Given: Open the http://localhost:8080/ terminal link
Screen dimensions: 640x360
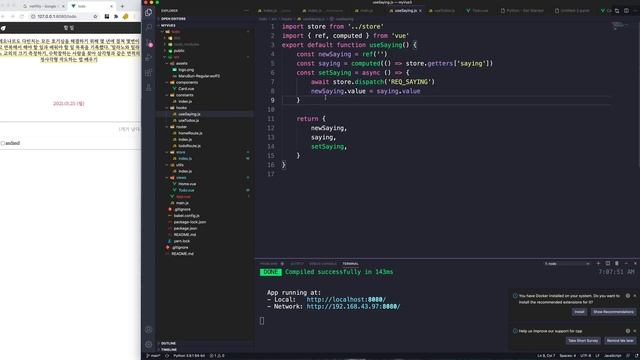Looking at the screenshot, I should (x=346, y=300).
